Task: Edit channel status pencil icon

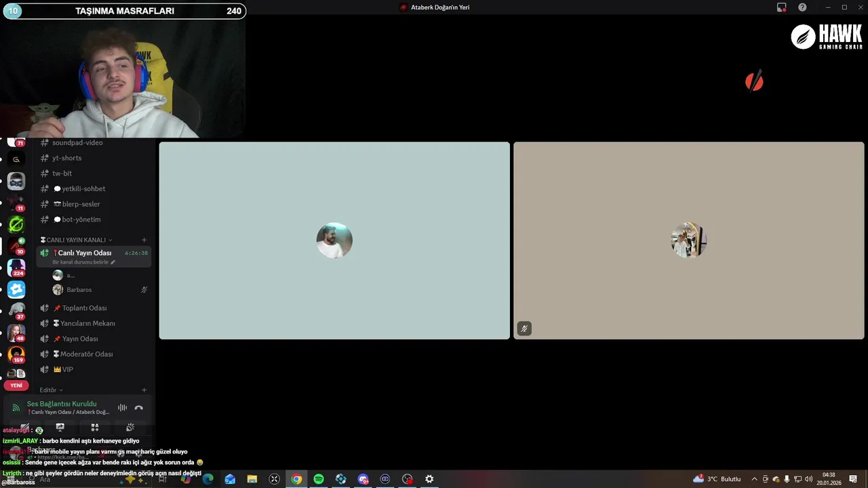Action: (113, 262)
